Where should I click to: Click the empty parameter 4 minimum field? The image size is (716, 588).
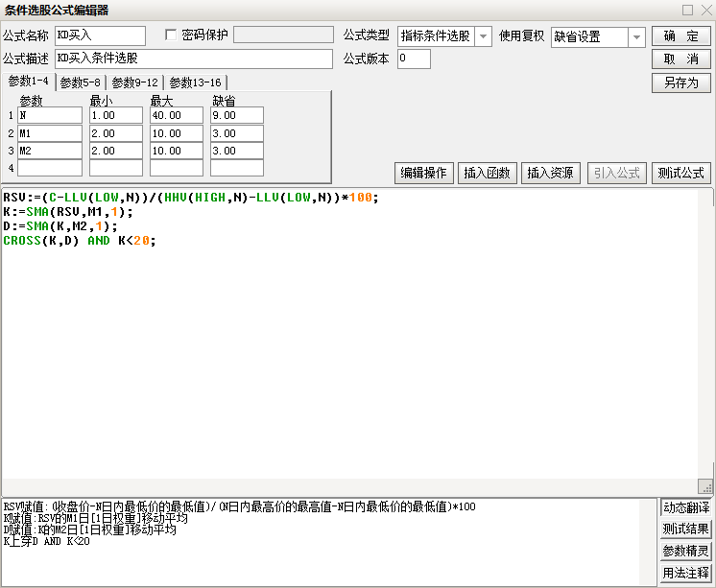point(116,168)
